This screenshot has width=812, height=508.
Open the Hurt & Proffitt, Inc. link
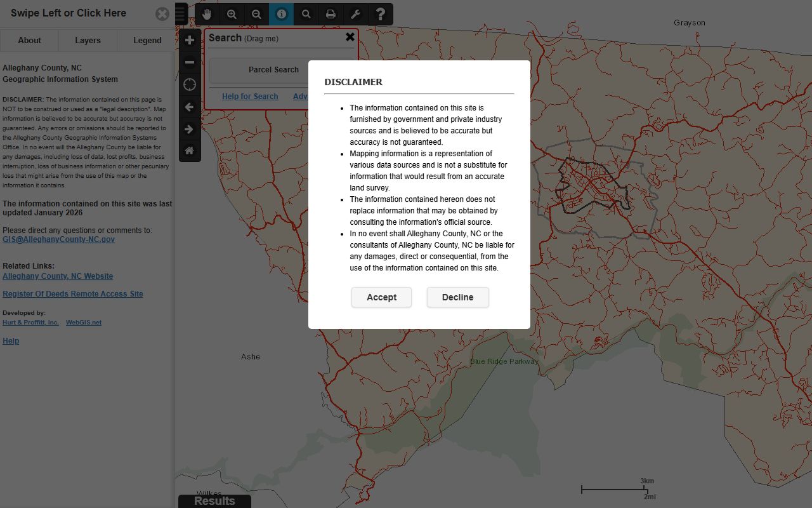(30, 323)
